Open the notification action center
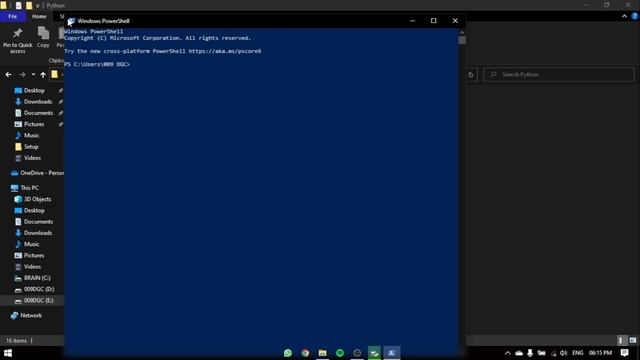640x360 pixels. pos(624,353)
